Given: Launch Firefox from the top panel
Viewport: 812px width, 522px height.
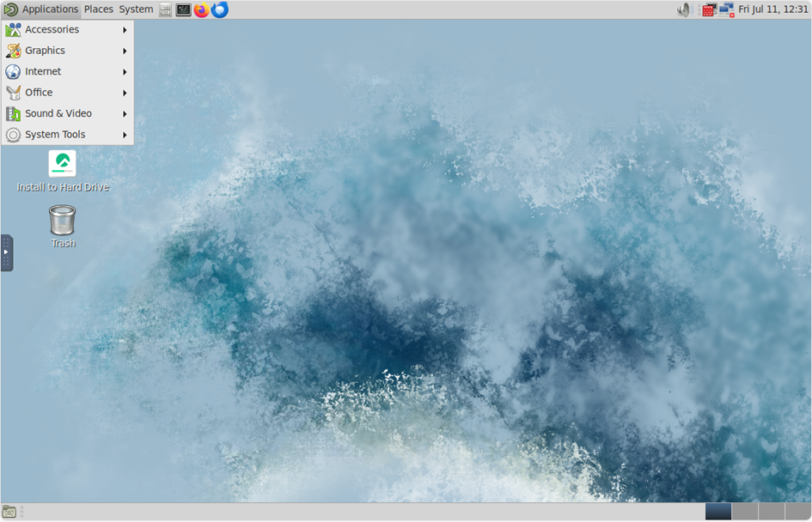Looking at the screenshot, I should pyautogui.click(x=201, y=9).
